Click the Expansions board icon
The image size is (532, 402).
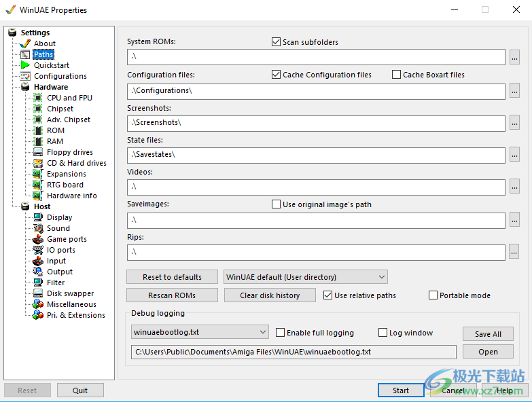coord(37,175)
